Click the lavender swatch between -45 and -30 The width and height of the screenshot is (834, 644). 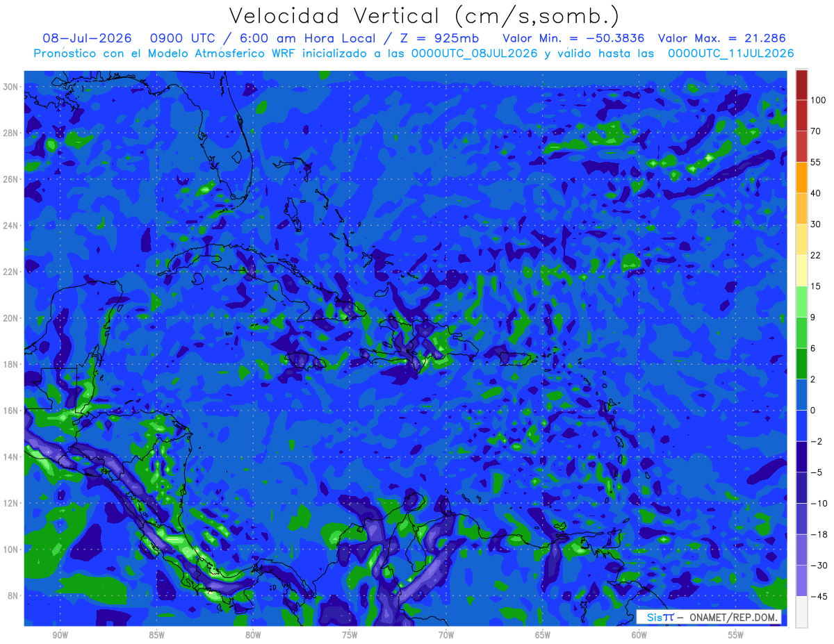[801, 580]
